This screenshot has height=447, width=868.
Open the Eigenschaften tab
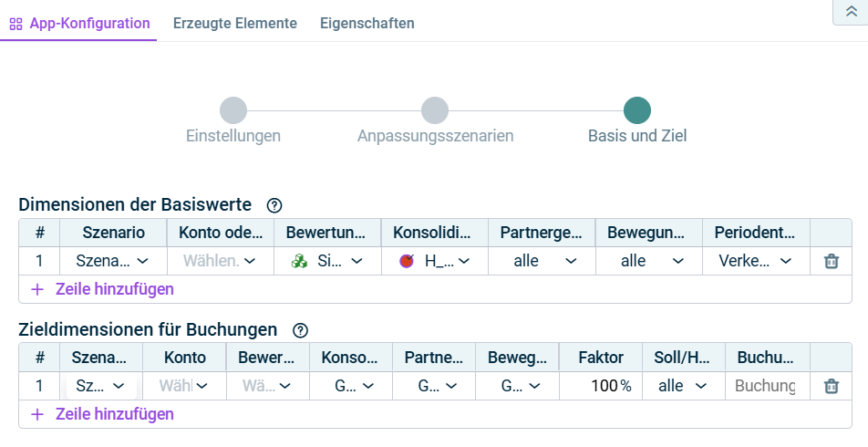pos(367,24)
